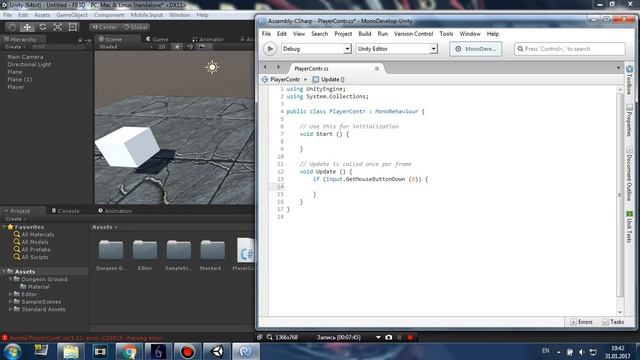Viewport: 640px width, 360px height.
Task: Expand the Editor folder in project tree
Action: [x=11, y=294]
